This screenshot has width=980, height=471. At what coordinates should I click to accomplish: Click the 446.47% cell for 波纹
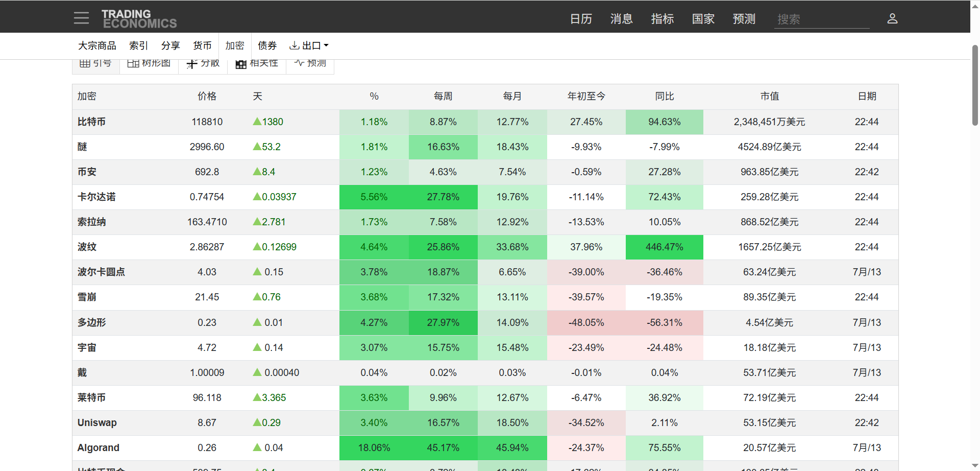[x=665, y=247]
